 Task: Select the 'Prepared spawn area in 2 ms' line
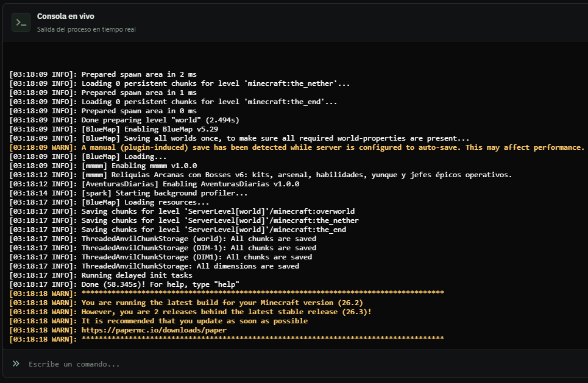tap(103, 74)
